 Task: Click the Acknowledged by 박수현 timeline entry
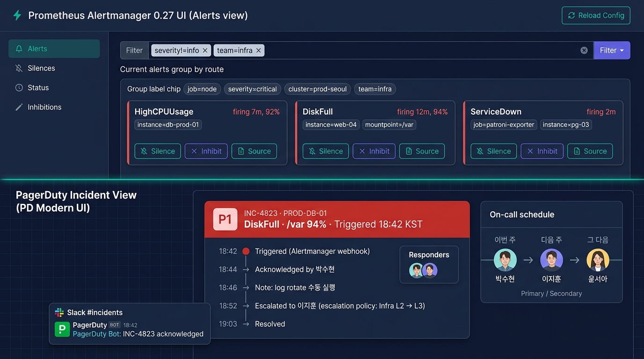(x=295, y=269)
